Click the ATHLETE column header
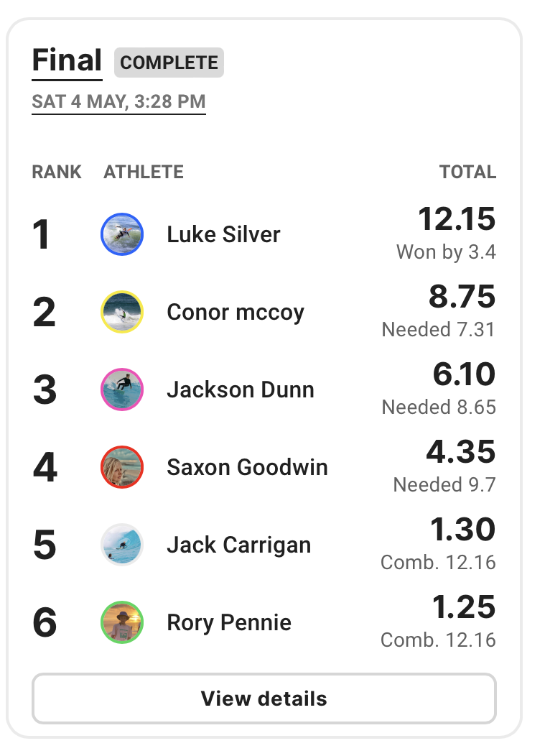 [x=144, y=172]
